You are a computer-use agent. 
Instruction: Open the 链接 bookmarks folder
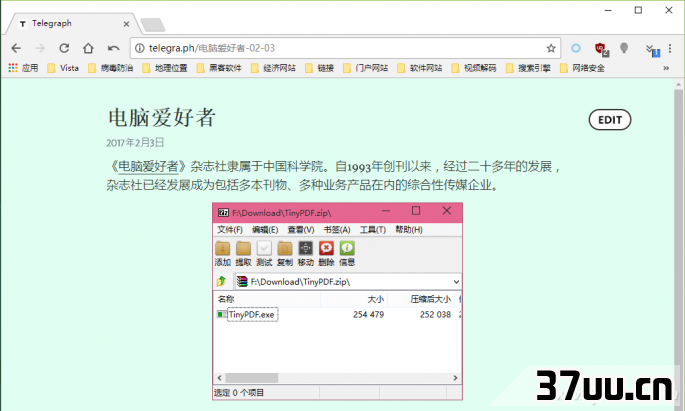pos(319,68)
